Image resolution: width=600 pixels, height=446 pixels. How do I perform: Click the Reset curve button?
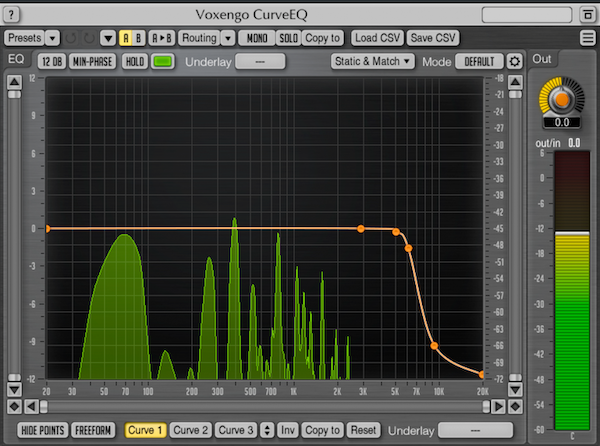363,430
